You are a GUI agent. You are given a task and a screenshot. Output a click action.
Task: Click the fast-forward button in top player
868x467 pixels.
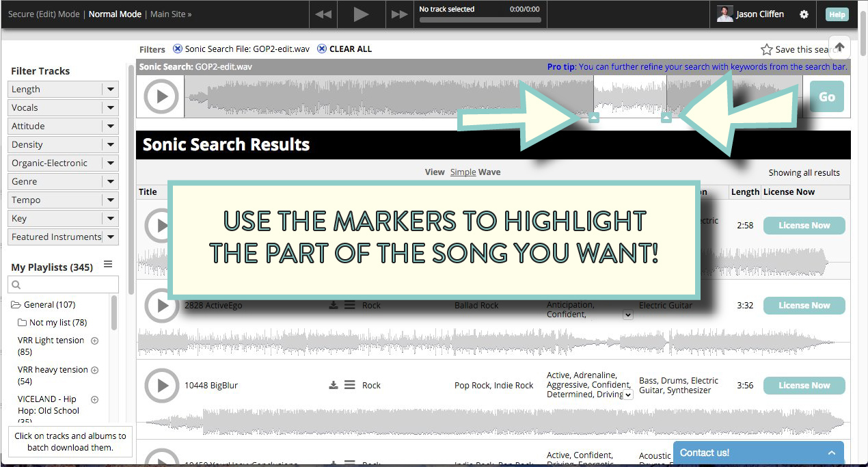tap(398, 14)
